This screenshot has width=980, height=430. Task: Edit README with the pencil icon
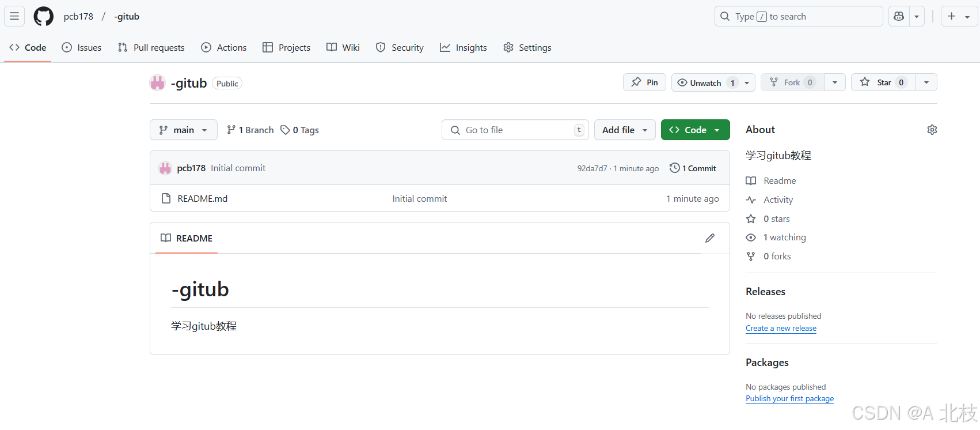[x=710, y=238]
